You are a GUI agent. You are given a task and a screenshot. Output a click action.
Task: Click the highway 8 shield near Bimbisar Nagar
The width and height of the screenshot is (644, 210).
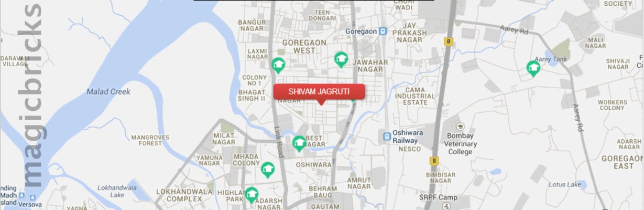(433, 160)
